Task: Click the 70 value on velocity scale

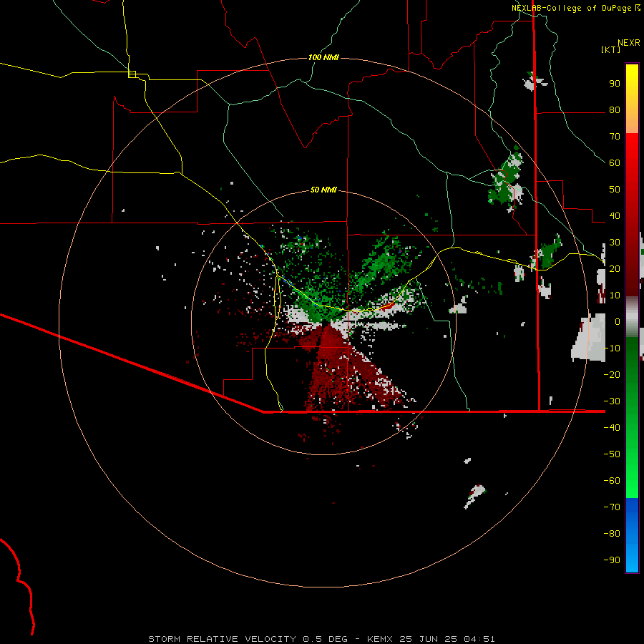Action: pos(615,137)
